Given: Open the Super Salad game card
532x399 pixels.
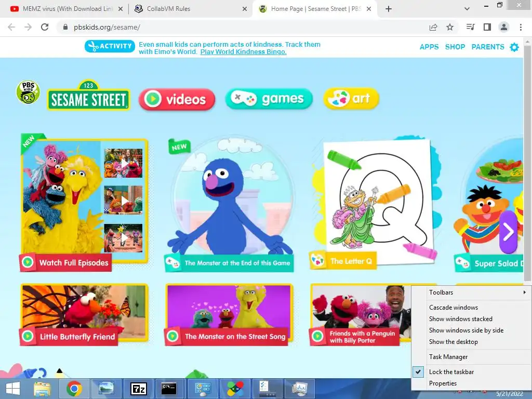Looking at the screenshot, I should point(488,204).
